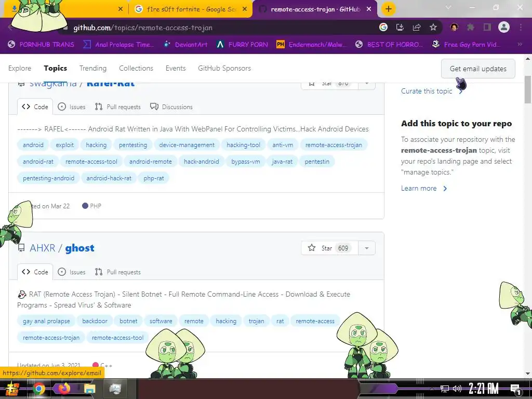Viewport: 532px width, 399px height.
Task: Click the php-rat topic tag
Action: coord(153,178)
